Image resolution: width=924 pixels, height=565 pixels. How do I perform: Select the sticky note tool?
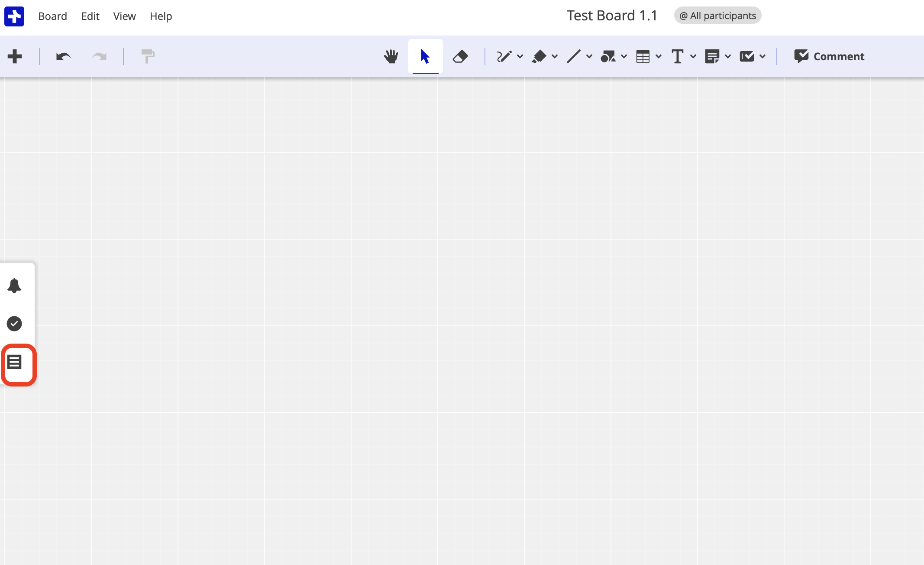(x=712, y=56)
